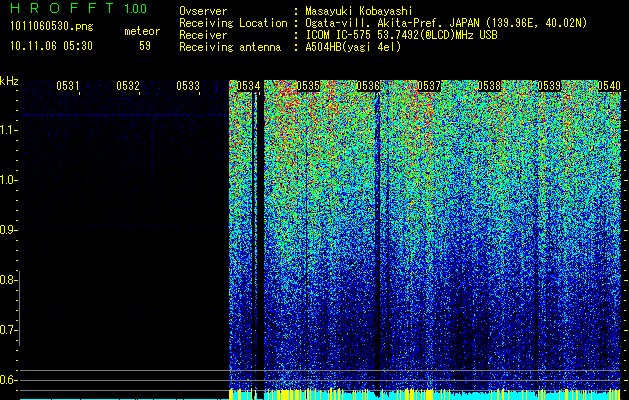This screenshot has width=629, height=400.
Task: Click the HROFFT 1.0.0 title text
Action: [78, 8]
